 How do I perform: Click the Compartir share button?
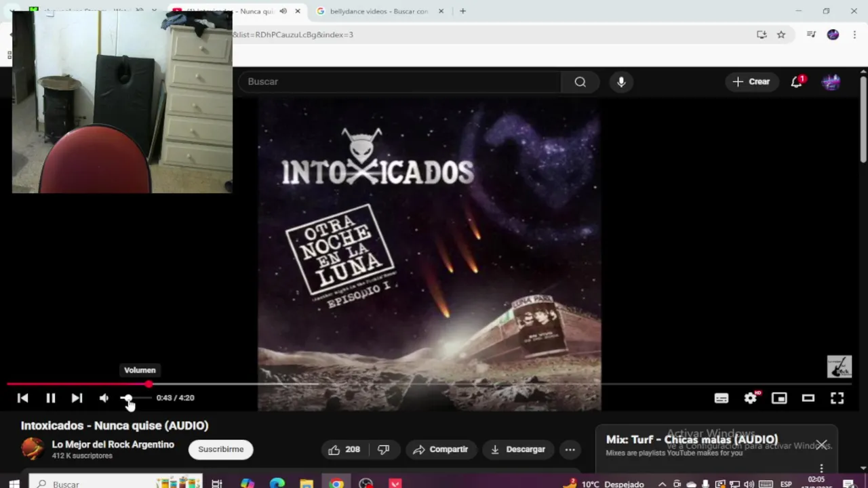coord(441,449)
